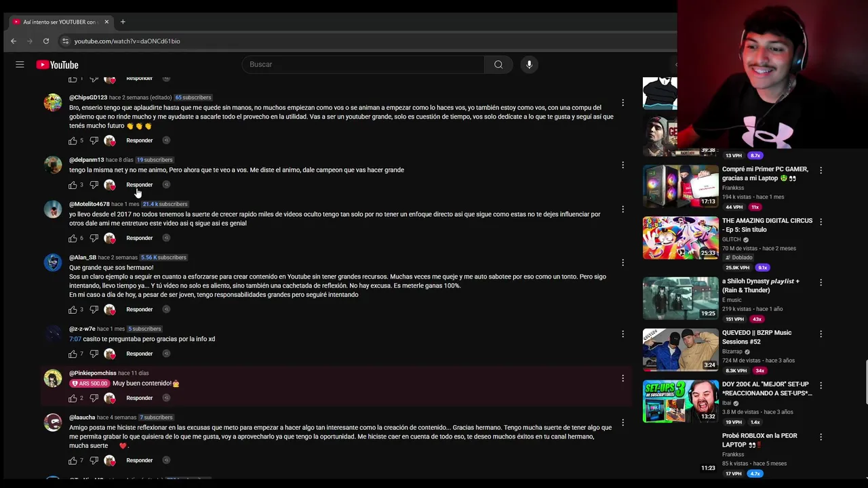Open @ChipsGD123 channel username link
Viewport: 868px width, 488px height.
88,98
